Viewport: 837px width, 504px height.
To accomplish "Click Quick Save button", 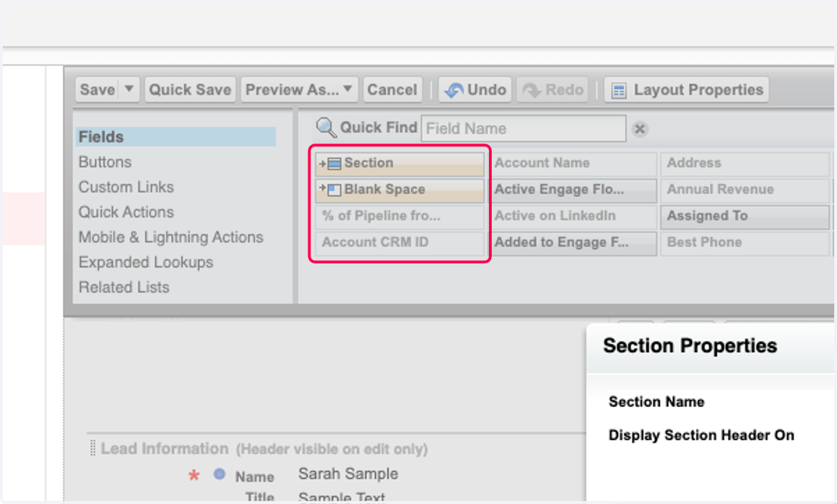I will pos(190,89).
